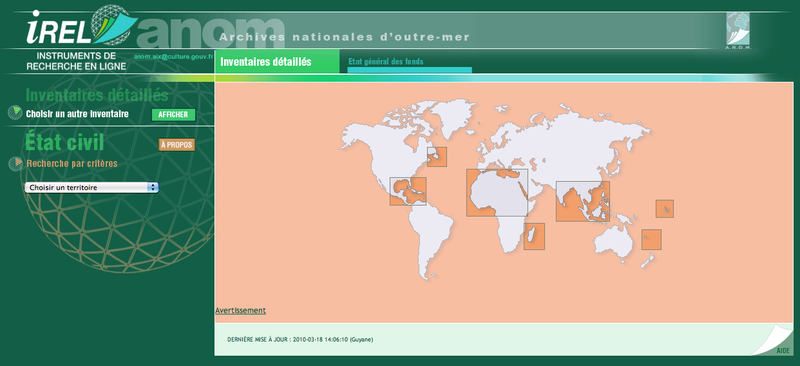The height and width of the screenshot is (366, 800).
Task: Select the Madagascar region box on map
Action: 534,236
